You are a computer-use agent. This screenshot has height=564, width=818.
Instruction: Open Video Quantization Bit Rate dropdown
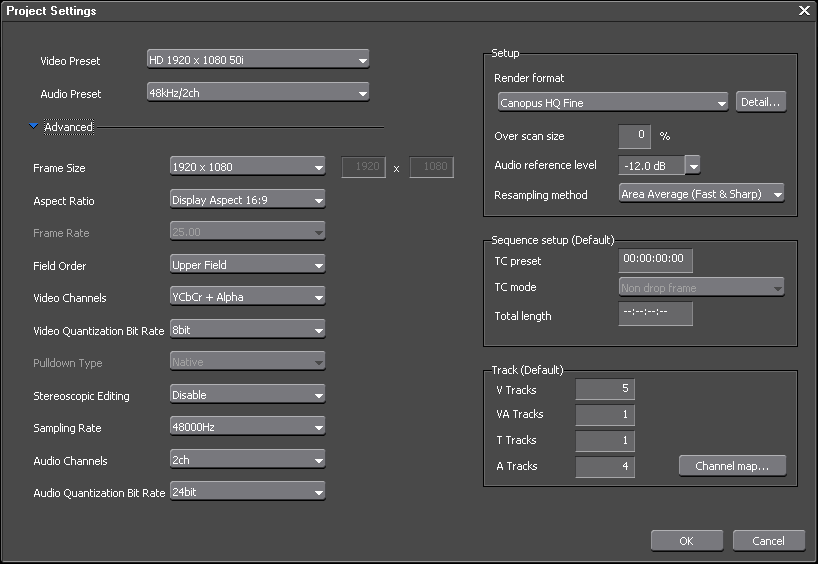point(247,329)
